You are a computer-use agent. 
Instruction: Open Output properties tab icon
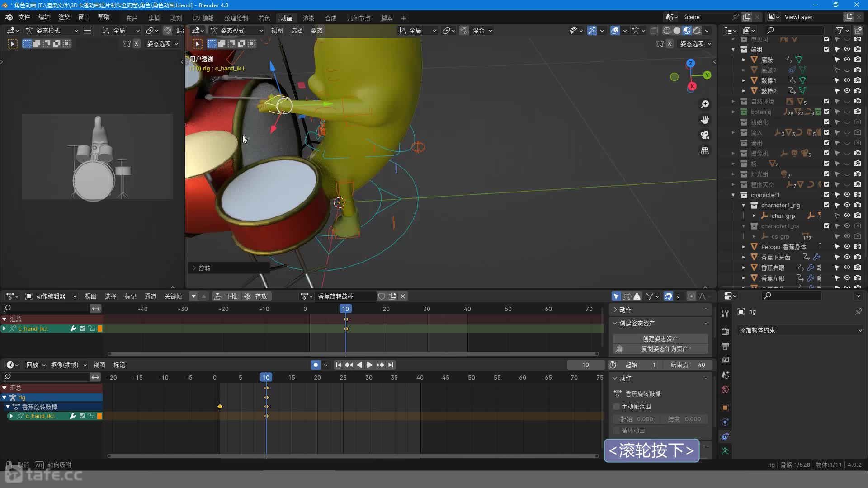click(x=725, y=346)
